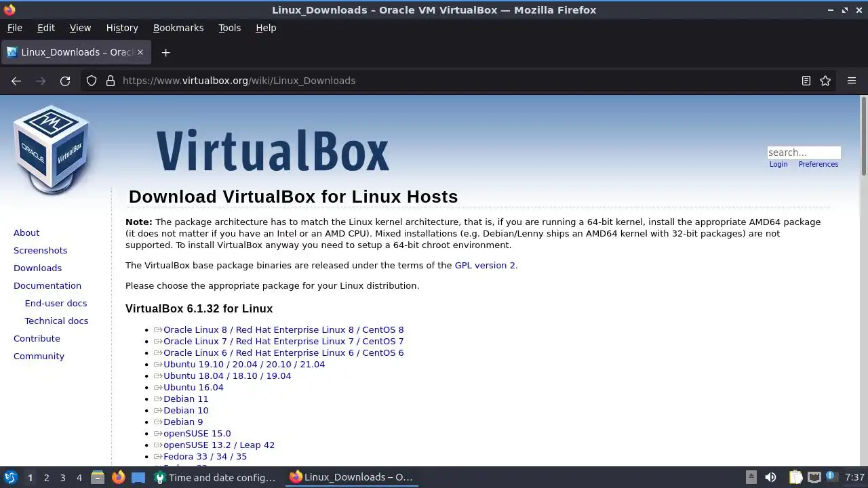Viewport: 868px width, 488px height.
Task: Open the Bookmarks menu
Action: [178, 28]
